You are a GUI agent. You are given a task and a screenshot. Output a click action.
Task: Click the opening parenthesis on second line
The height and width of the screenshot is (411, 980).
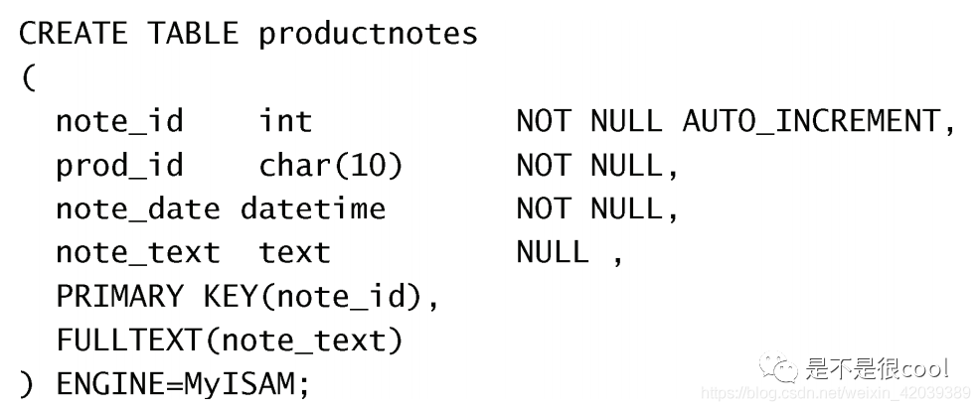click(x=28, y=78)
